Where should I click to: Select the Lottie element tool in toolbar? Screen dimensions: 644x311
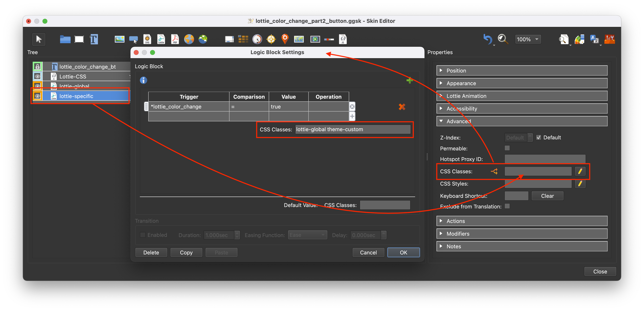coord(161,39)
